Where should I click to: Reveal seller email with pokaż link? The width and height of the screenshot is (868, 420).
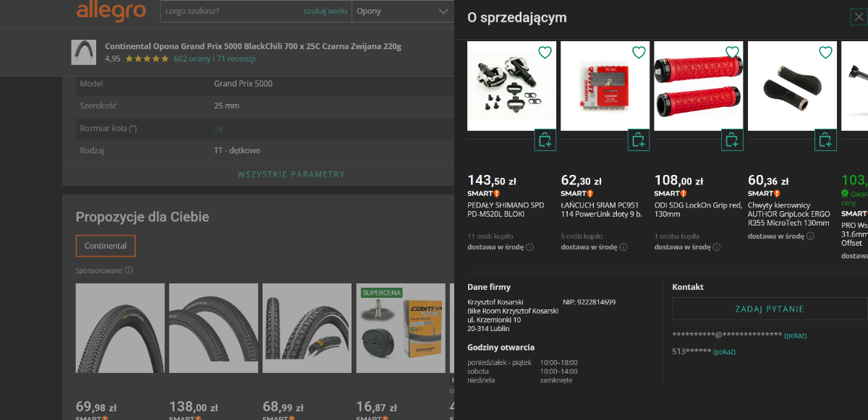pos(795,335)
